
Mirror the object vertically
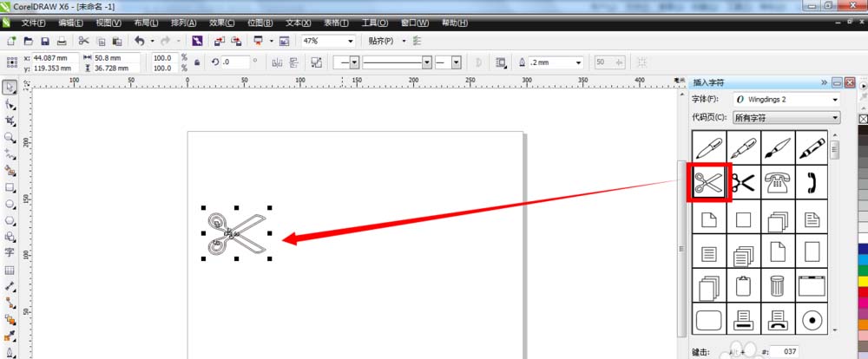[294, 63]
